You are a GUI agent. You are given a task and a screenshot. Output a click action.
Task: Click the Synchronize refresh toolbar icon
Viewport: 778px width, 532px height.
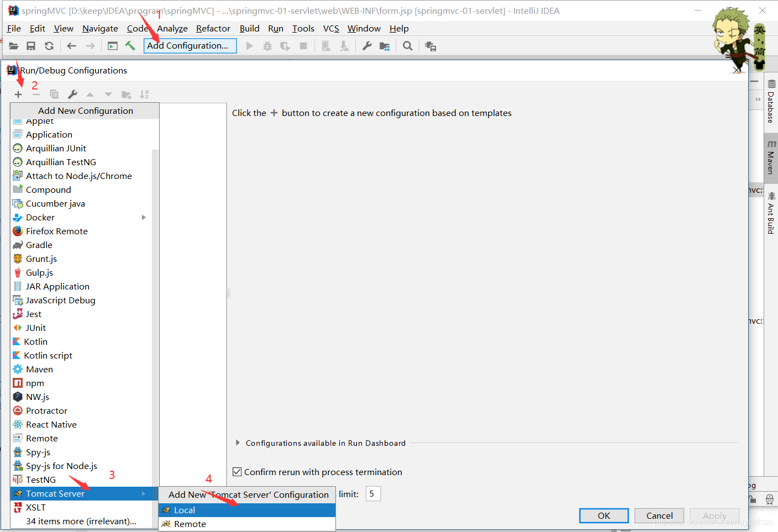49,46
